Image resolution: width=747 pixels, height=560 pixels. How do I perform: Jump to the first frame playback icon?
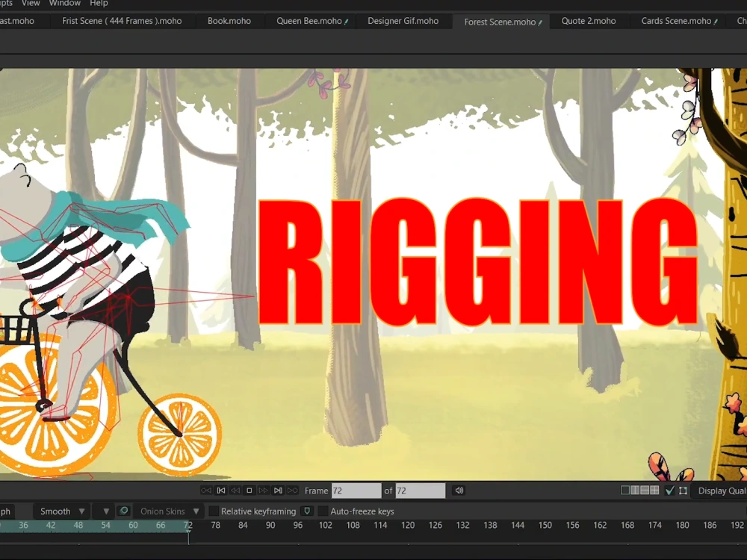point(221,491)
